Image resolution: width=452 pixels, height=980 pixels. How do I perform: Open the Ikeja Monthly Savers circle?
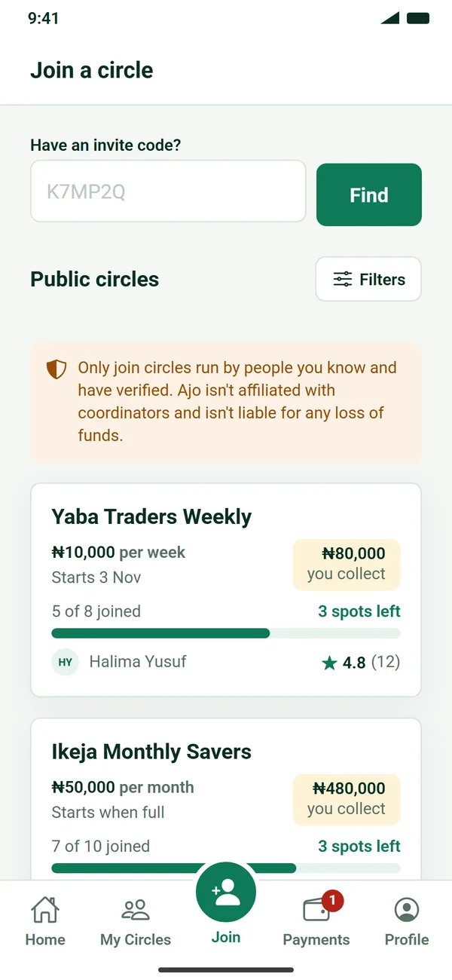click(226, 799)
